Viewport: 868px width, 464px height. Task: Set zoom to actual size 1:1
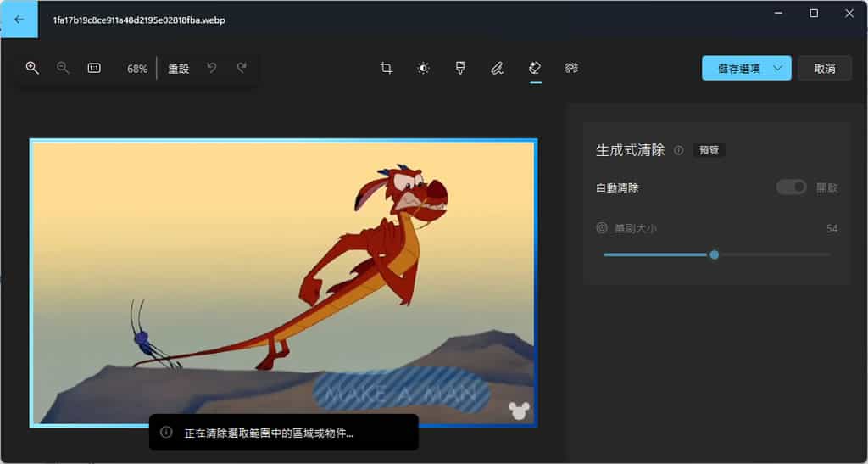point(94,68)
